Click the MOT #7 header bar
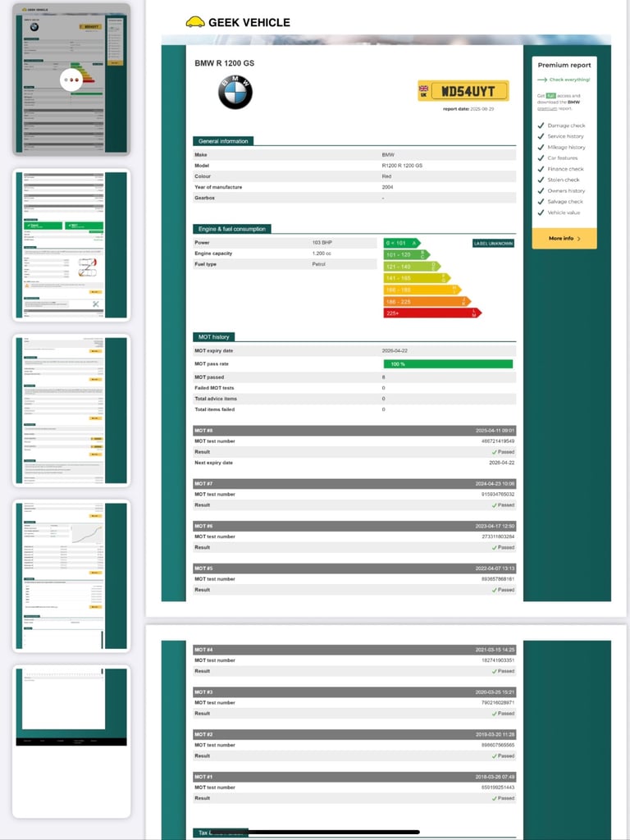This screenshot has height=840, width=630. click(354, 484)
